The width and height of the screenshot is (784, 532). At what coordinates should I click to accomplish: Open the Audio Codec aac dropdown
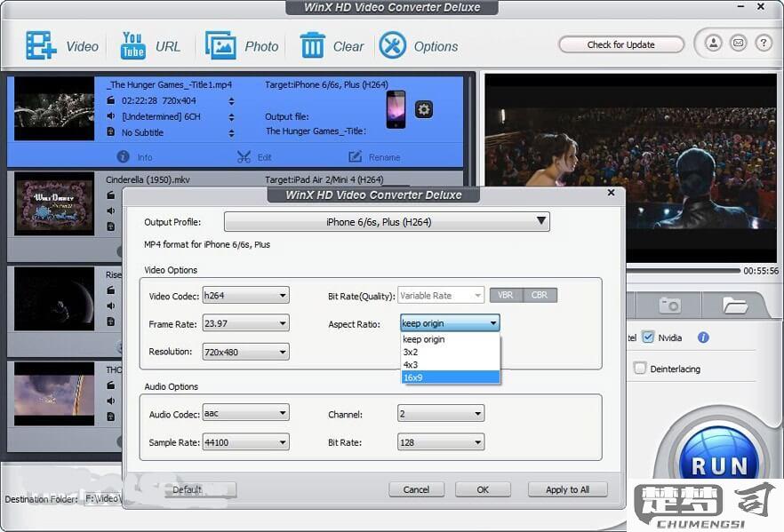click(245, 414)
